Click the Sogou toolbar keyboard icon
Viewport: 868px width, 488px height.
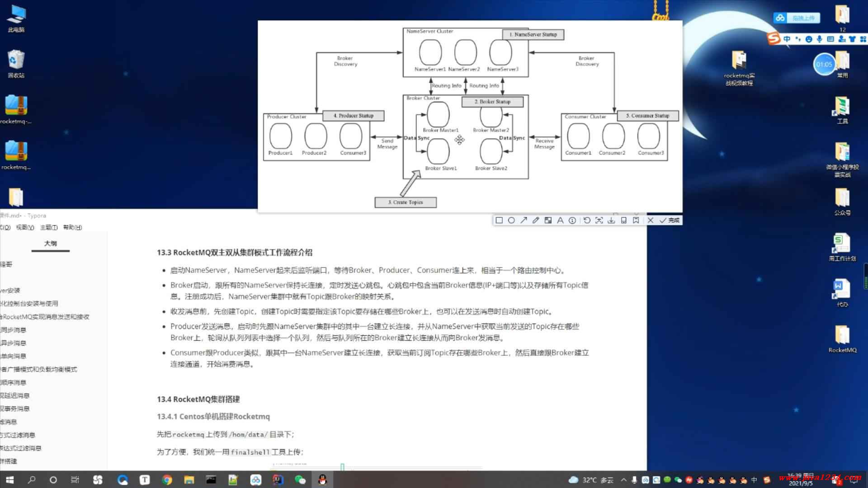(x=830, y=39)
